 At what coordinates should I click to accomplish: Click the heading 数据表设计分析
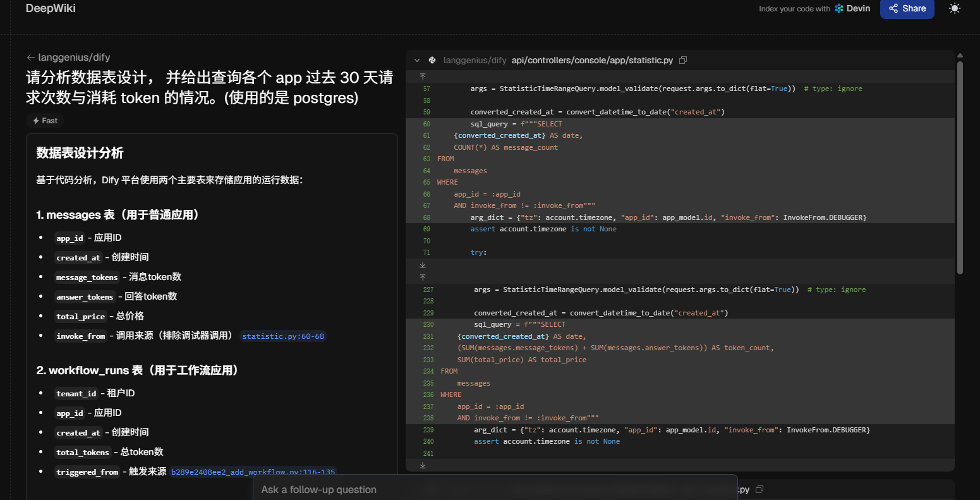[80, 153]
